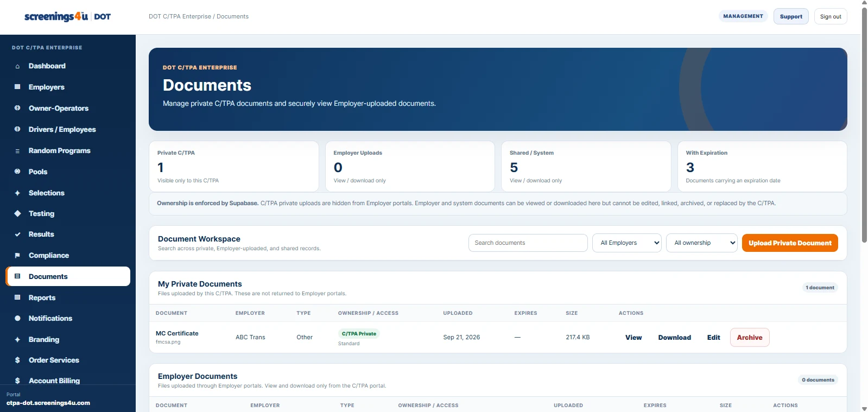Click the Order Services dollar icon
This screenshot has width=868, height=412.
click(x=17, y=360)
